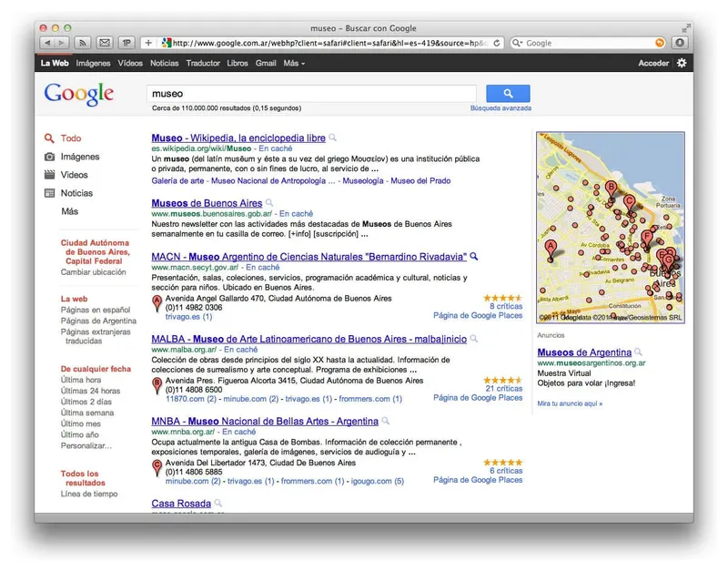
Task: Open Página de Google Places for MNBA
Action: pos(478,479)
